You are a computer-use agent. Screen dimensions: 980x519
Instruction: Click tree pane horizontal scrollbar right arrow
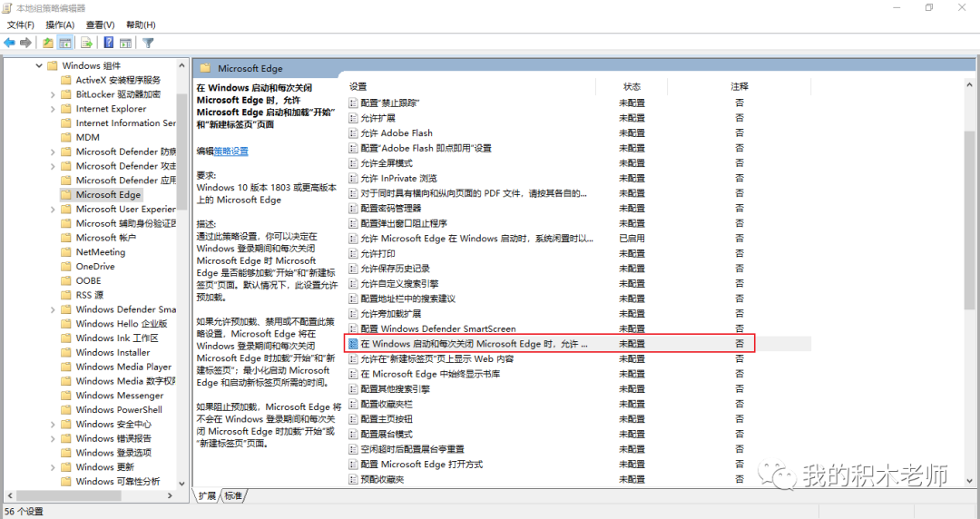pyautogui.click(x=170, y=495)
